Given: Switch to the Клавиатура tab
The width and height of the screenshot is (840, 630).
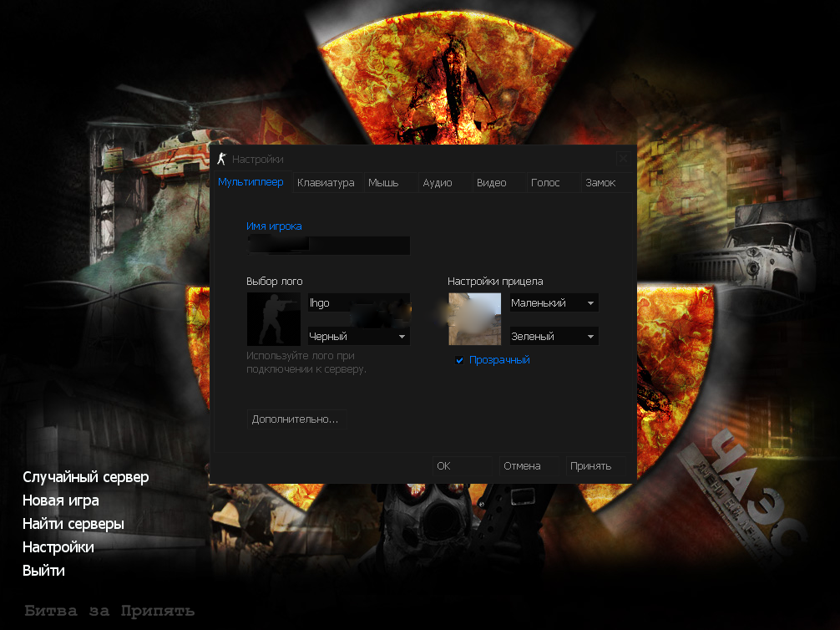Looking at the screenshot, I should tap(326, 183).
